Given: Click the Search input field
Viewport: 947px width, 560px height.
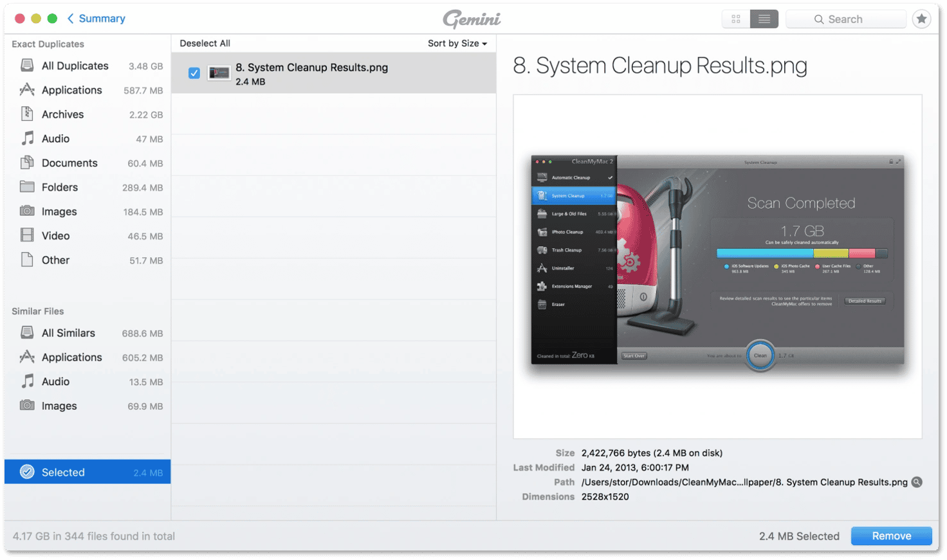Looking at the screenshot, I should 846,19.
